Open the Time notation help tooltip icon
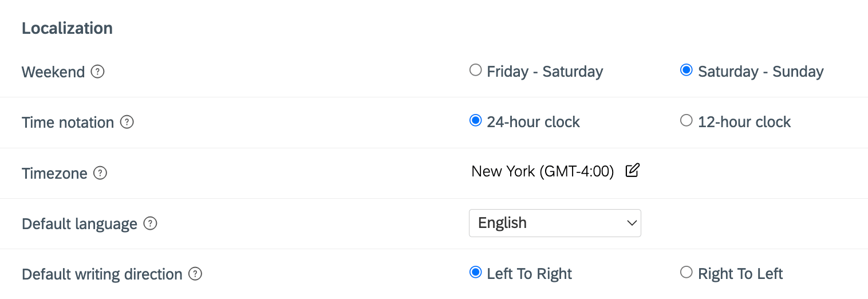 [127, 123]
